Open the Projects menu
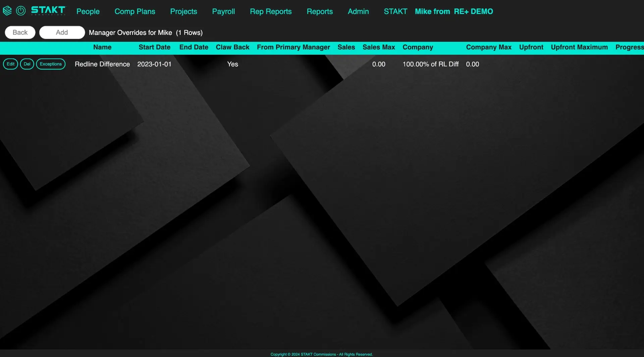Screen dimensions: 644x357 coord(183,11)
